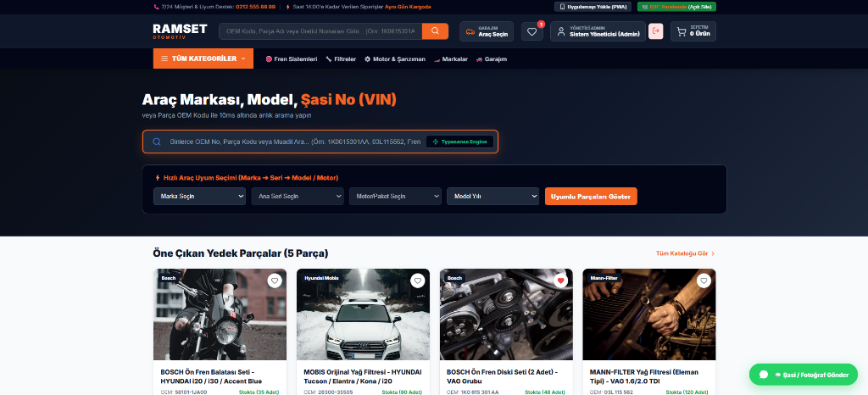The height and width of the screenshot is (395, 868).
Task: Click the car icon next to Garajım menu
Action: pyautogui.click(x=480, y=58)
